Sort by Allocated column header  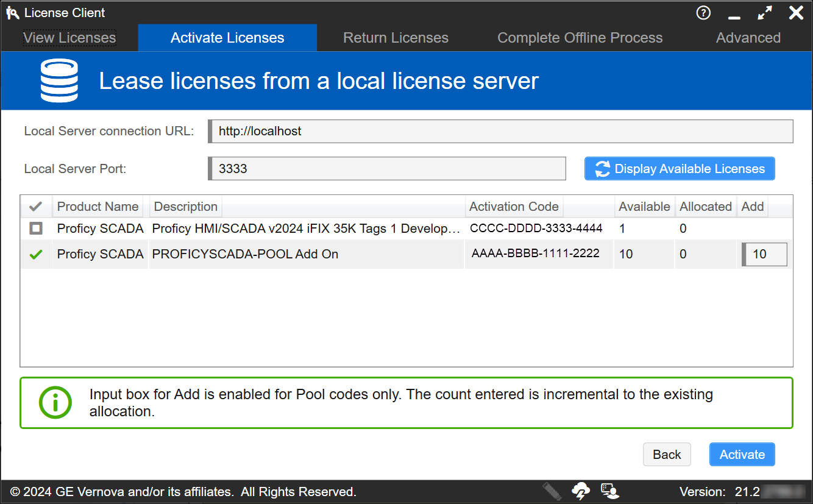pyautogui.click(x=706, y=207)
